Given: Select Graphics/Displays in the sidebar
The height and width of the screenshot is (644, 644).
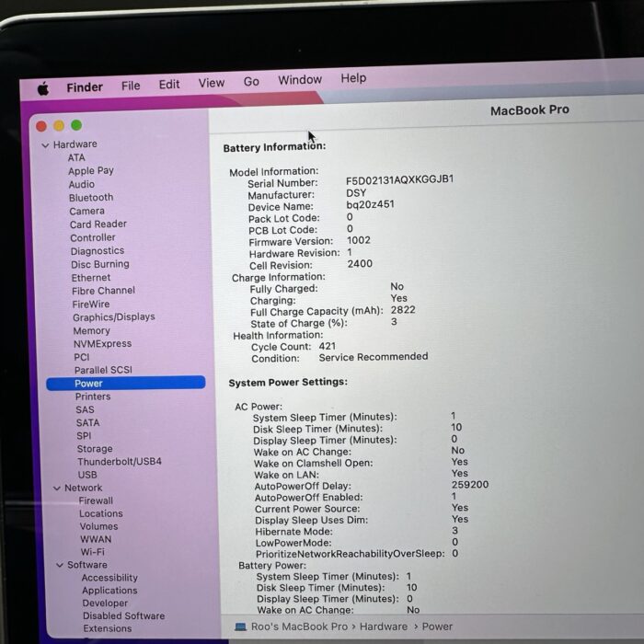Looking at the screenshot, I should (114, 317).
